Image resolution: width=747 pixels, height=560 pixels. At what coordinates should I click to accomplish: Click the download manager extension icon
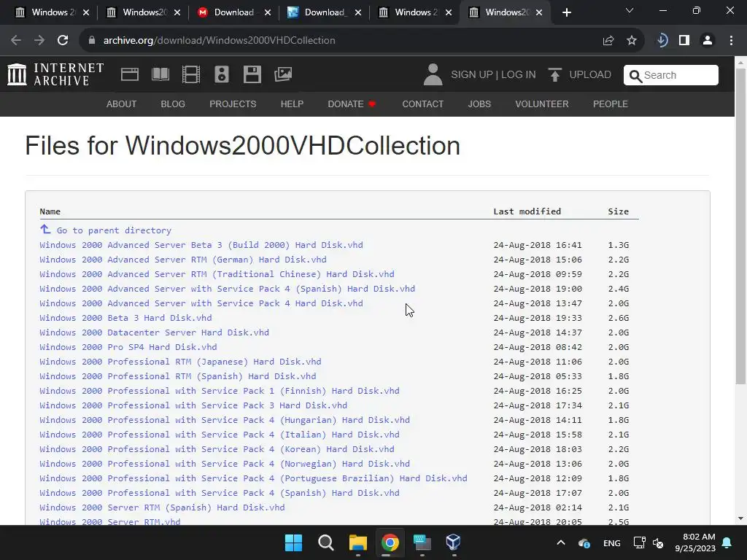tap(662, 41)
